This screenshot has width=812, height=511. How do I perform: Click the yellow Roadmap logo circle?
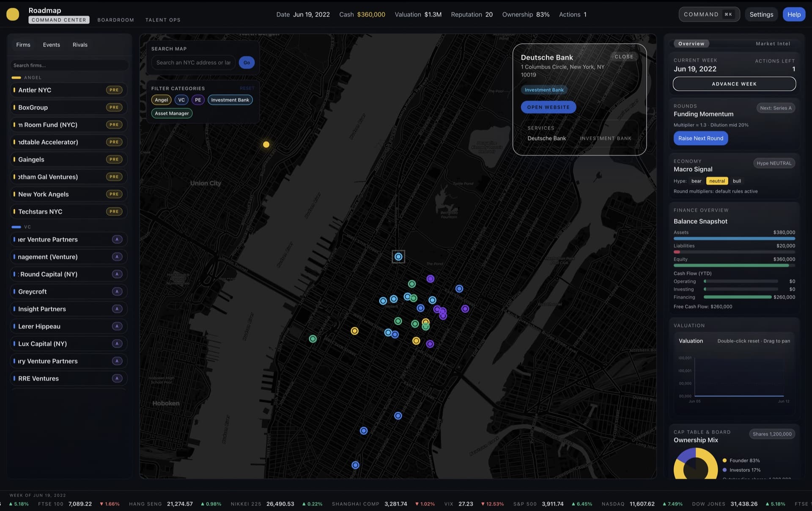tap(13, 14)
